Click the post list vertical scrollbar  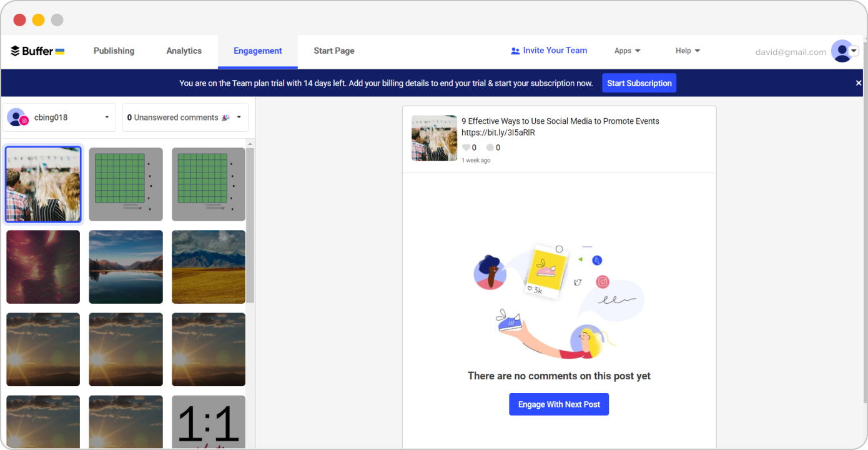[250, 225]
